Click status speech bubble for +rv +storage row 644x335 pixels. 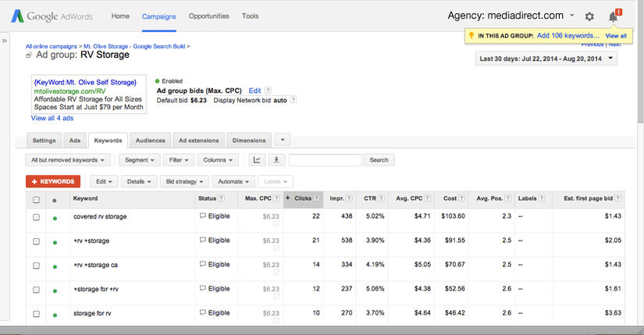point(202,240)
